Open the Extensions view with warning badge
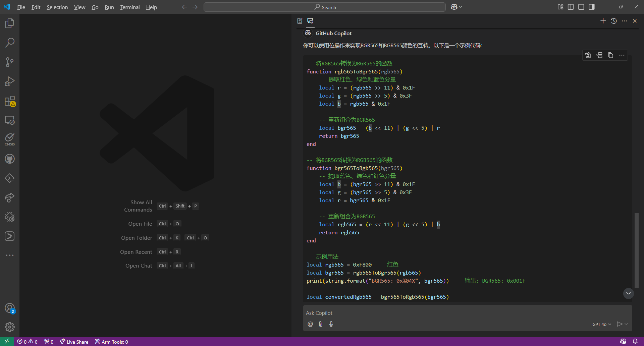The image size is (644, 346). click(x=10, y=101)
